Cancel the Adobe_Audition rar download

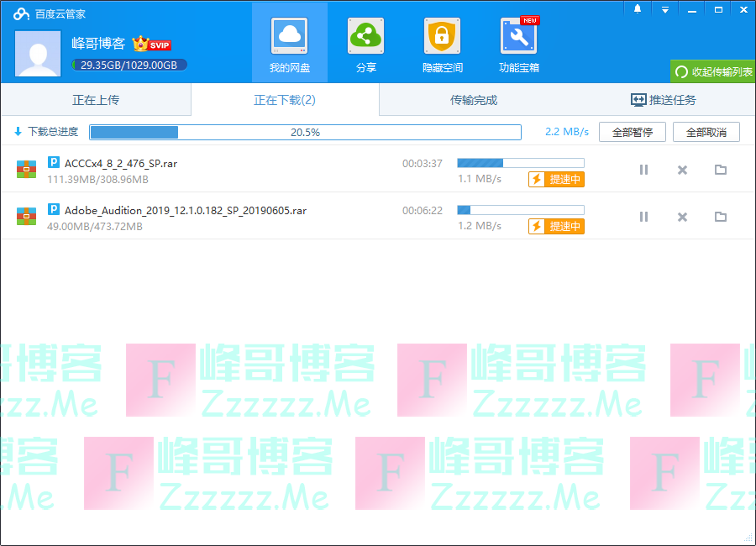[x=682, y=217]
